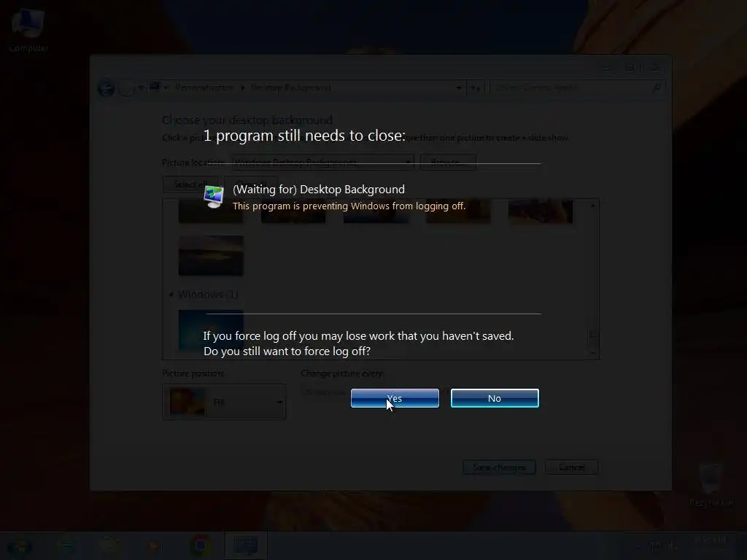
Task: Open the Picture location dropdown
Action: [322, 163]
